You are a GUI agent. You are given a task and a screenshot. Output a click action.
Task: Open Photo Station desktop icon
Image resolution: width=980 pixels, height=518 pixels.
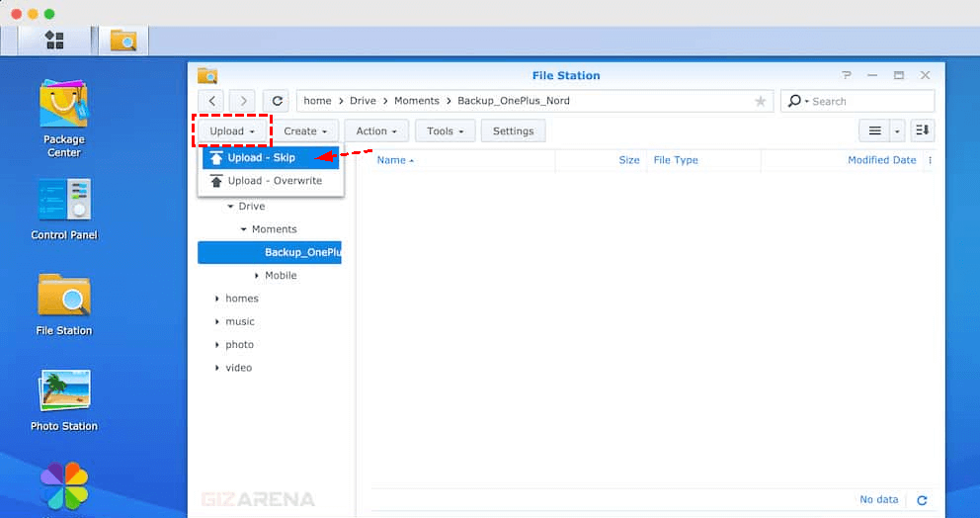coord(64,400)
